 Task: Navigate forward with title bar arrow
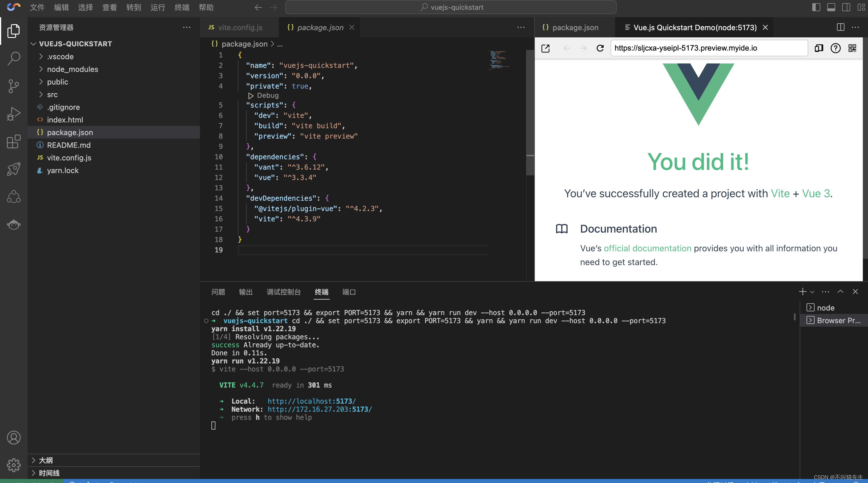pos(273,7)
